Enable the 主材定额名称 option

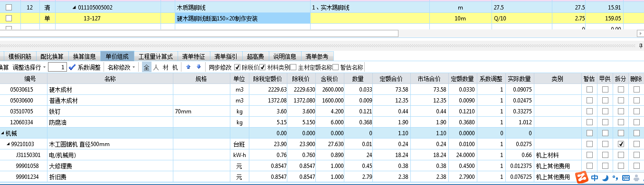[294, 67]
